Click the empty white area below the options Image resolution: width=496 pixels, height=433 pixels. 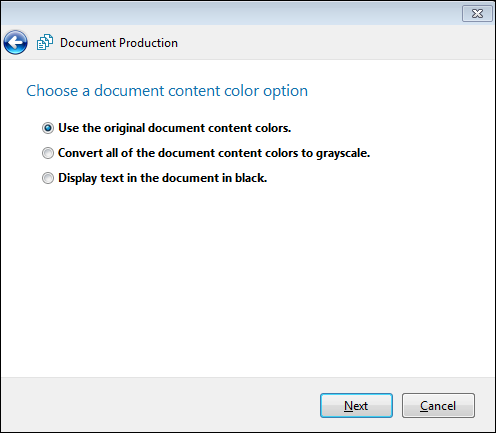pyautogui.click(x=248, y=280)
